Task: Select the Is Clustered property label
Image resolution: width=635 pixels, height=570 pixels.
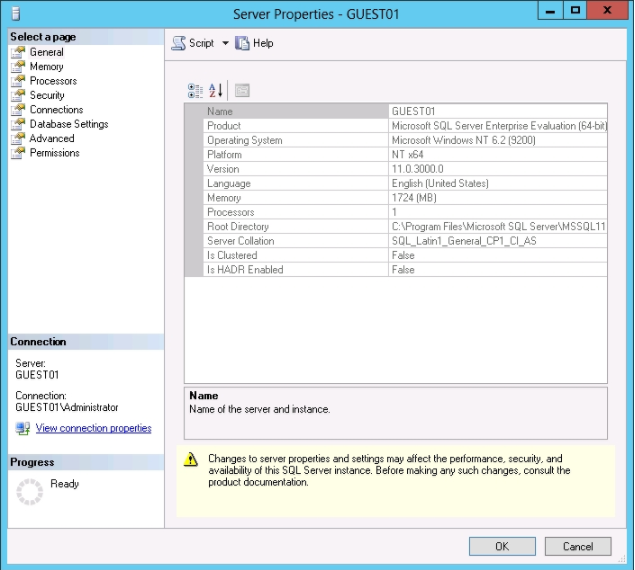Action: [x=232, y=255]
